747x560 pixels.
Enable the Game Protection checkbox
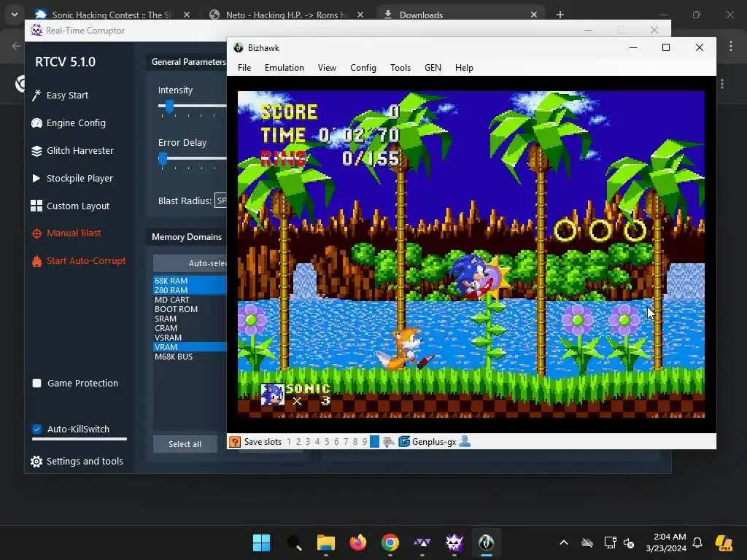(36, 384)
